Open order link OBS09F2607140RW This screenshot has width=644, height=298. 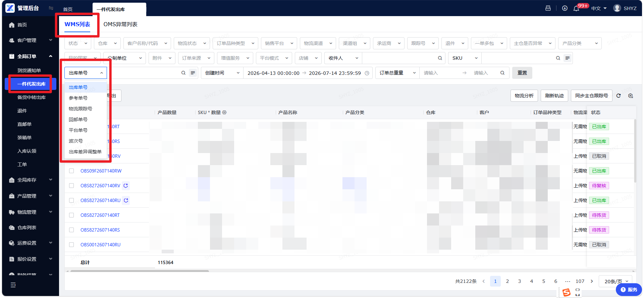tap(101, 171)
